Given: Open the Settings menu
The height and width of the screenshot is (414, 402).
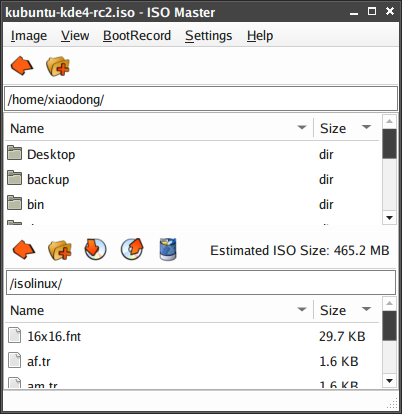Looking at the screenshot, I should point(208,36).
